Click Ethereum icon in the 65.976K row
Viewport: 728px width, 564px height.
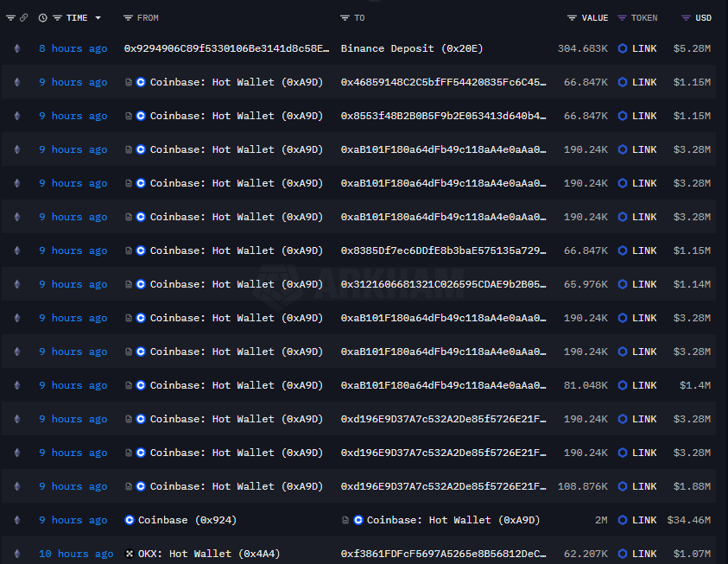tap(17, 284)
